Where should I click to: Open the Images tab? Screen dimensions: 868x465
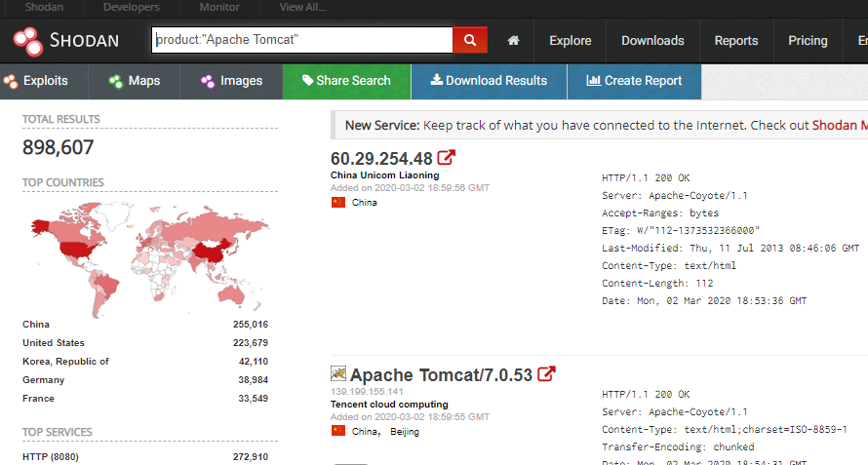[x=231, y=81]
